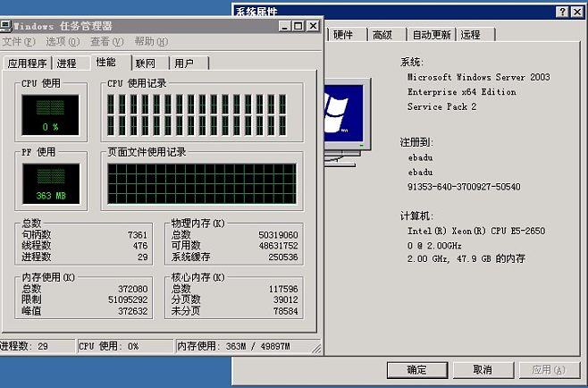Click available physical memory 48631752
Screen dimensions: 588x388
pos(278,246)
